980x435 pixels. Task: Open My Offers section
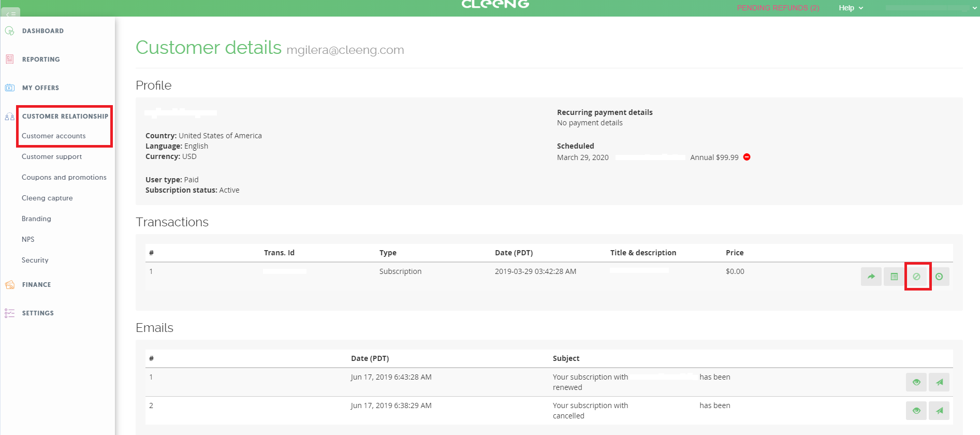40,88
